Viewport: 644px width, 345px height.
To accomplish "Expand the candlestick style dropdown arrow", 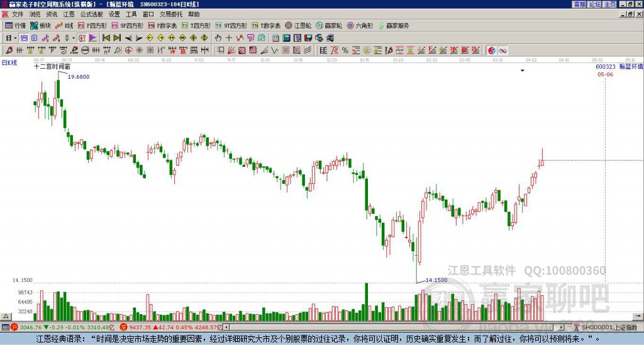I will coord(74,38).
